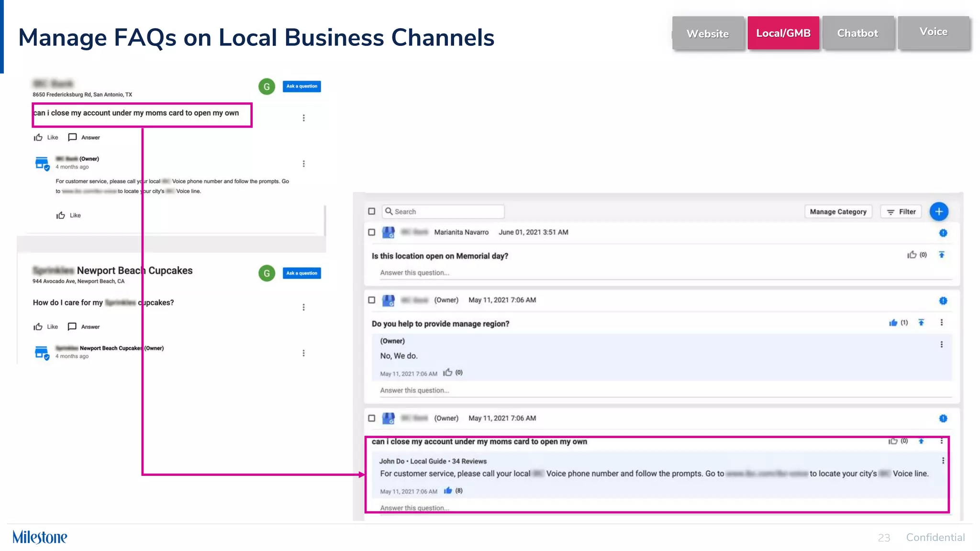
Task: Like the moms card account question
Action: tap(46, 137)
